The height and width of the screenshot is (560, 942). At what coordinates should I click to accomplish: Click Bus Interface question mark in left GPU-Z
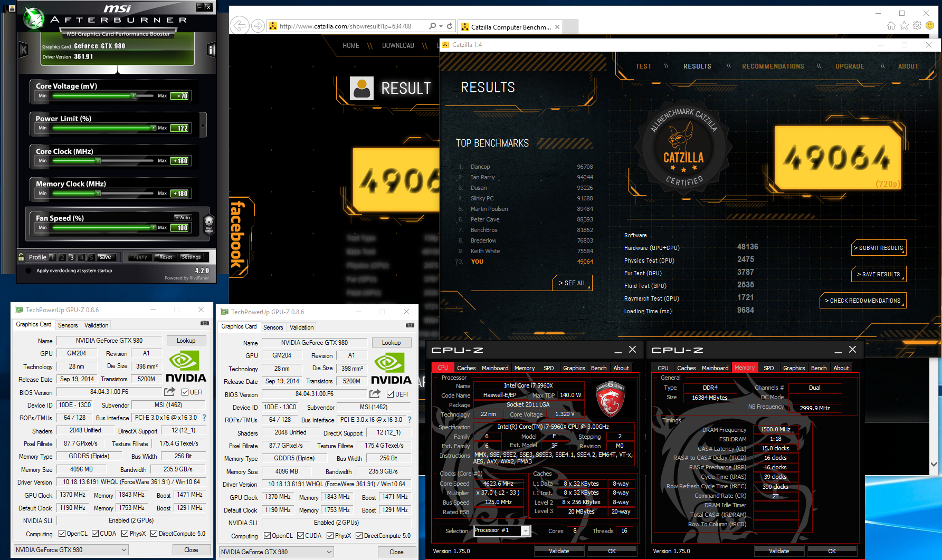[204, 418]
